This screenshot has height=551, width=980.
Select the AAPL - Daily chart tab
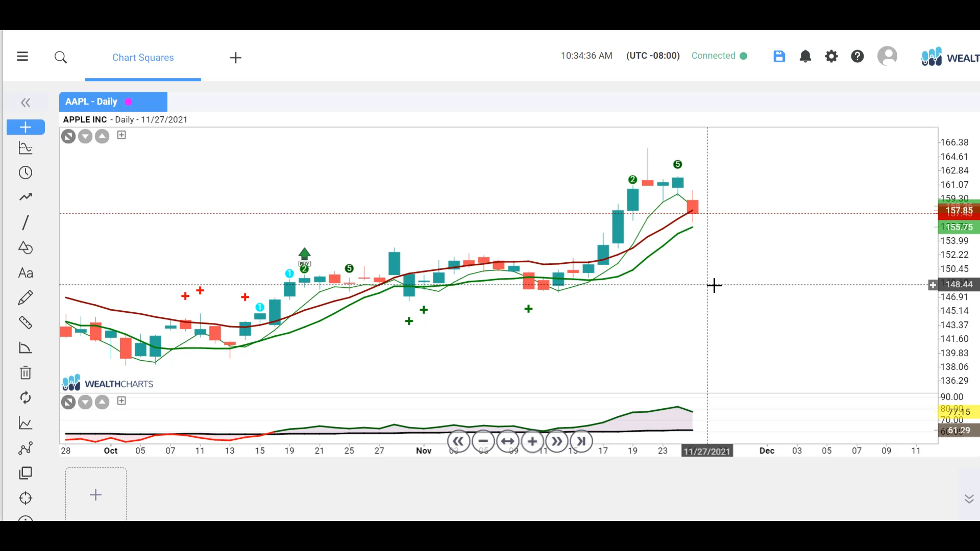[113, 102]
